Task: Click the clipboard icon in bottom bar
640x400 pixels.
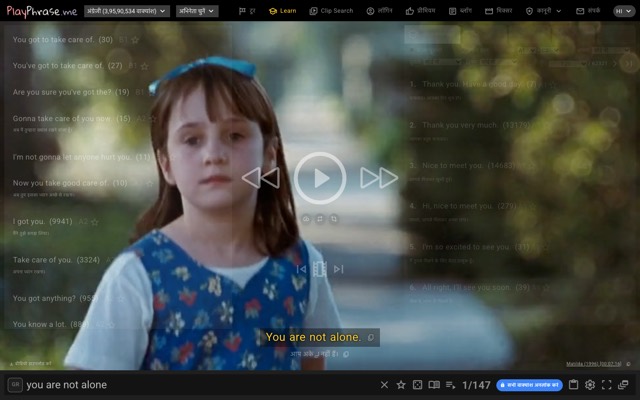Action: pyautogui.click(x=573, y=384)
